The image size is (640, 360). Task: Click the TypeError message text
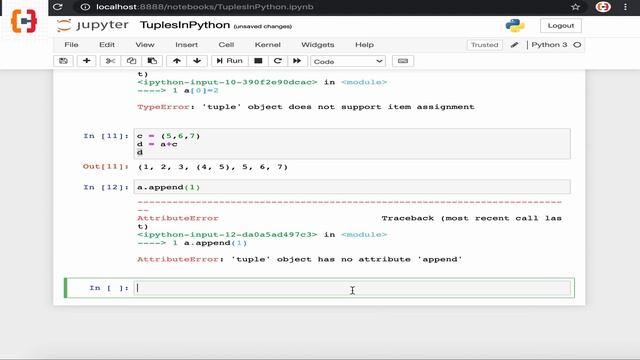click(x=306, y=107)
